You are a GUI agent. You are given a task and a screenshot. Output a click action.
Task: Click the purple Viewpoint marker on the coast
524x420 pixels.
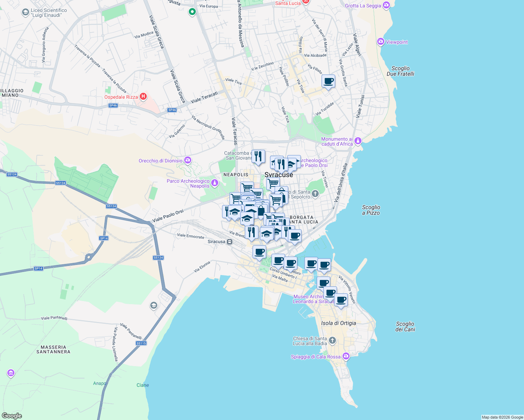(x=381, y=42)
